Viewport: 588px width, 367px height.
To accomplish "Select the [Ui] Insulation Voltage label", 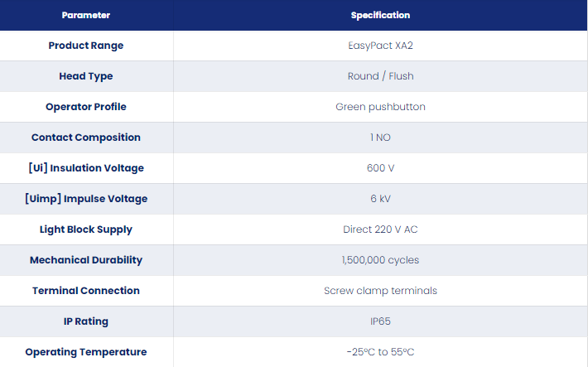I will tap(86, 168).
